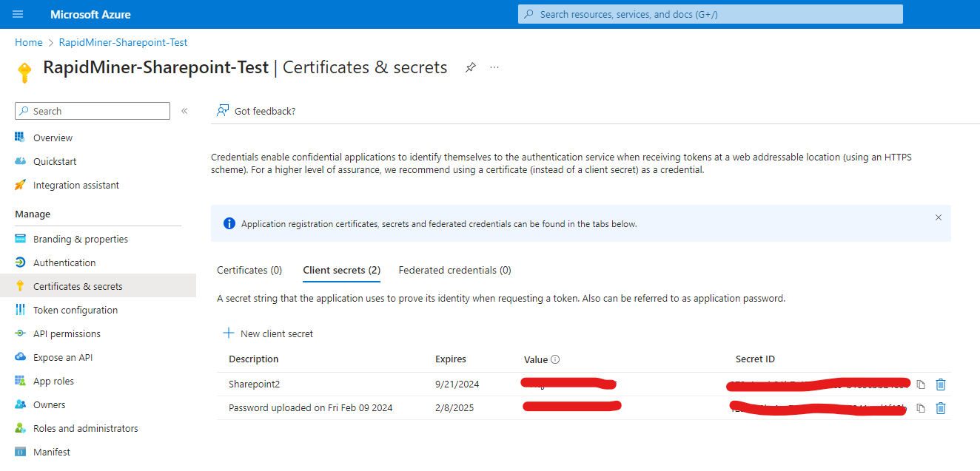Select the Client secrets (2) tab
980x471 pixels.
click(x=341, y=270)
